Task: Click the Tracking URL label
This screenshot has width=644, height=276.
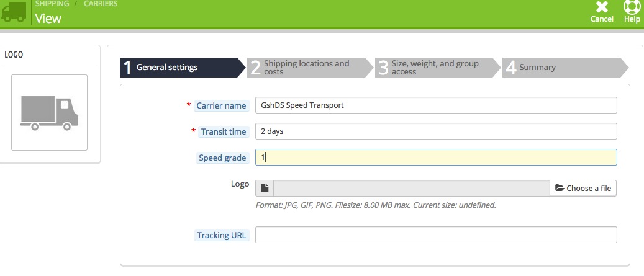Action: pyautogui.click(x=222, y=235)
